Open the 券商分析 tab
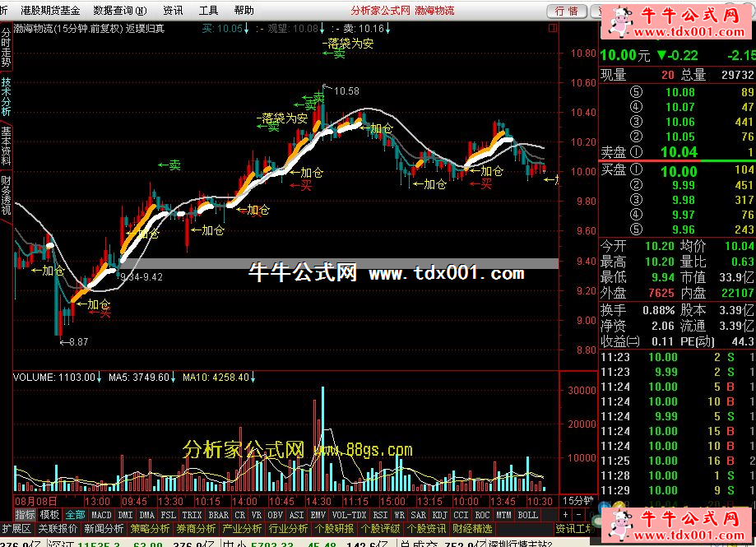 click(196, 529)
